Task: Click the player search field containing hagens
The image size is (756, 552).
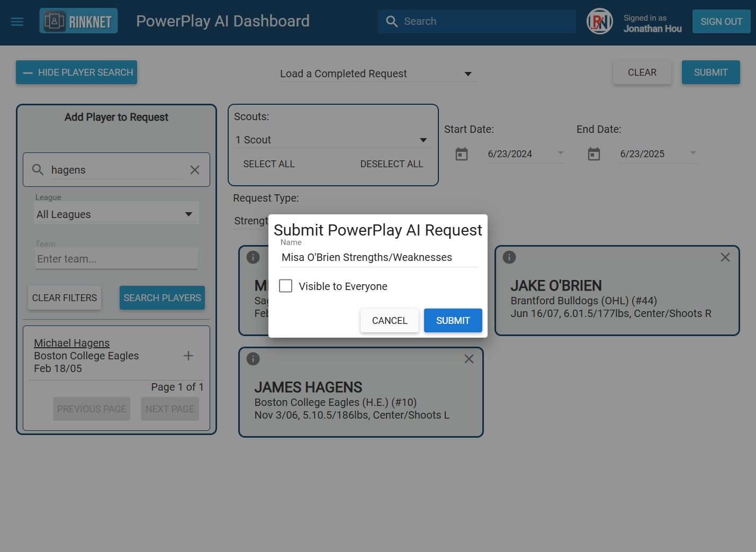Action: [x=116, y=170]
